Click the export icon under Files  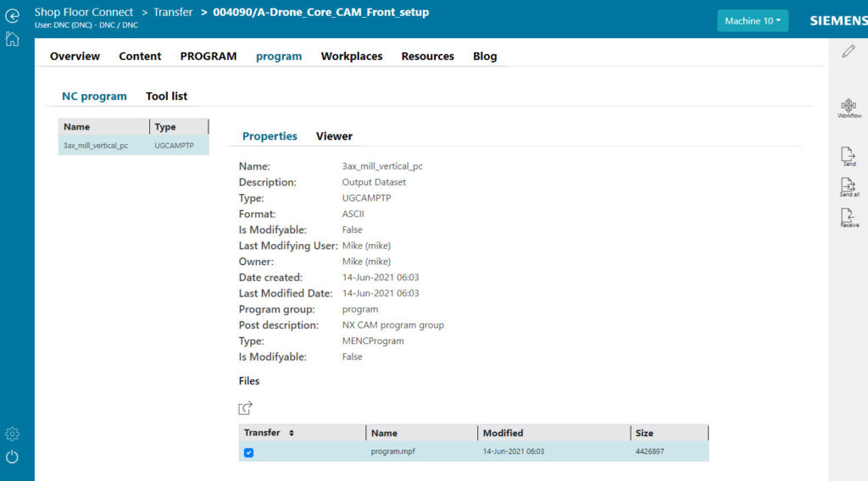pos(245,408)
